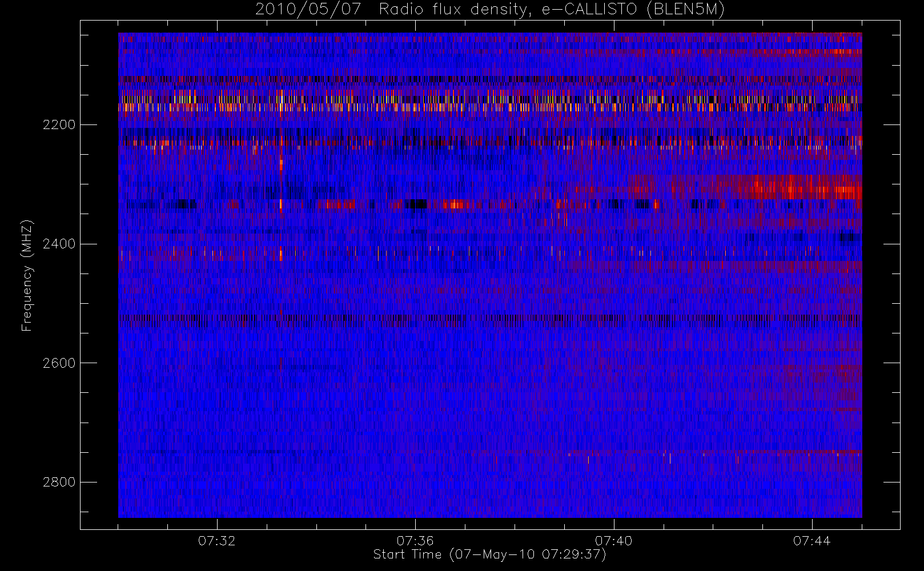Click the date '2010/05/07' in the title
Screen dimensions: 924x571
pyautogui.click(x=308, y=10)
